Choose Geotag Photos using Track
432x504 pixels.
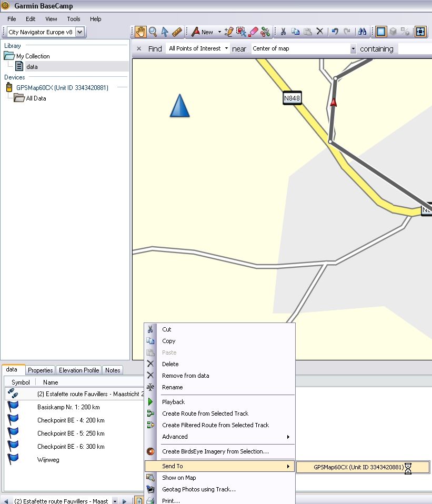(x=219, y=490)
